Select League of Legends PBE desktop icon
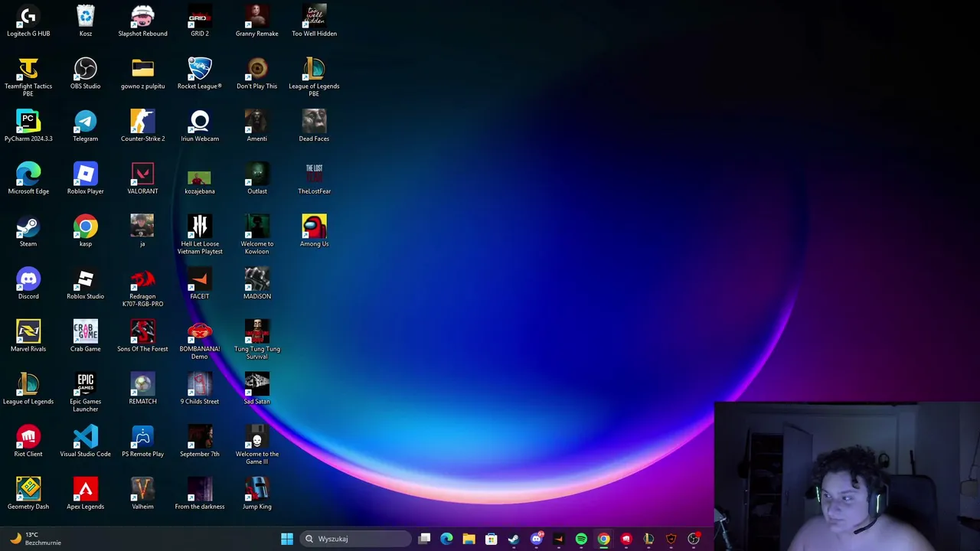This screenshot has width=980, height=551. tap(314, 77)
